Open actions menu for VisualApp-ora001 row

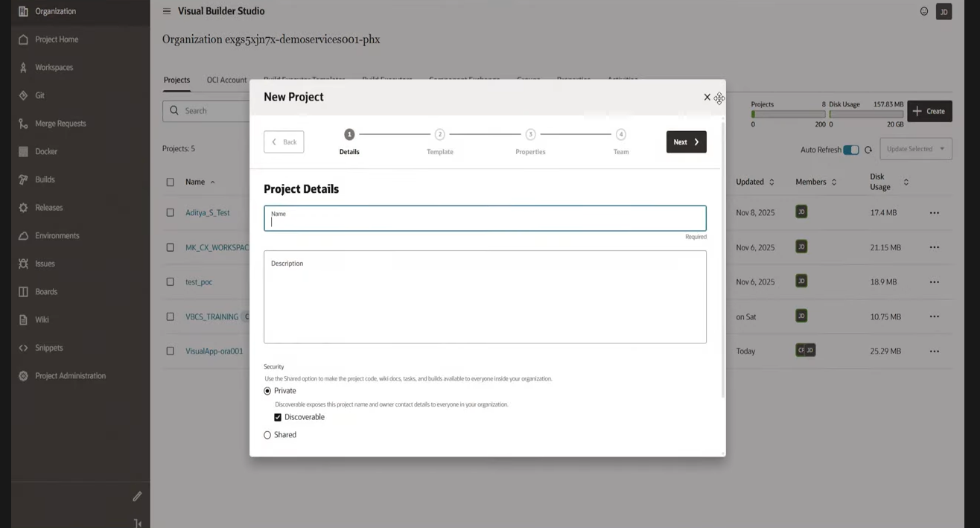pyautogui.click(x=934, y=352)
